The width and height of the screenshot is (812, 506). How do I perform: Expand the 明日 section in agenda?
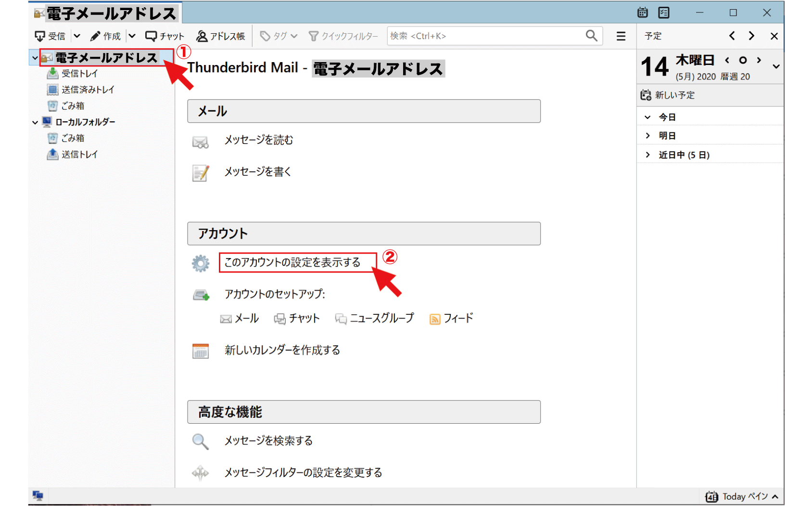pyautogui.click(x=648, y=136)
